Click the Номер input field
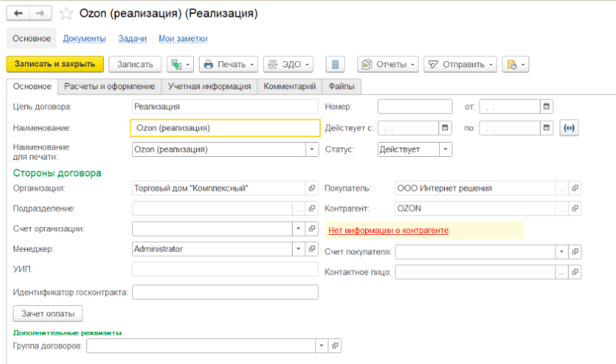Viewport: 616px width, 364px height. (x=414, y=106)
